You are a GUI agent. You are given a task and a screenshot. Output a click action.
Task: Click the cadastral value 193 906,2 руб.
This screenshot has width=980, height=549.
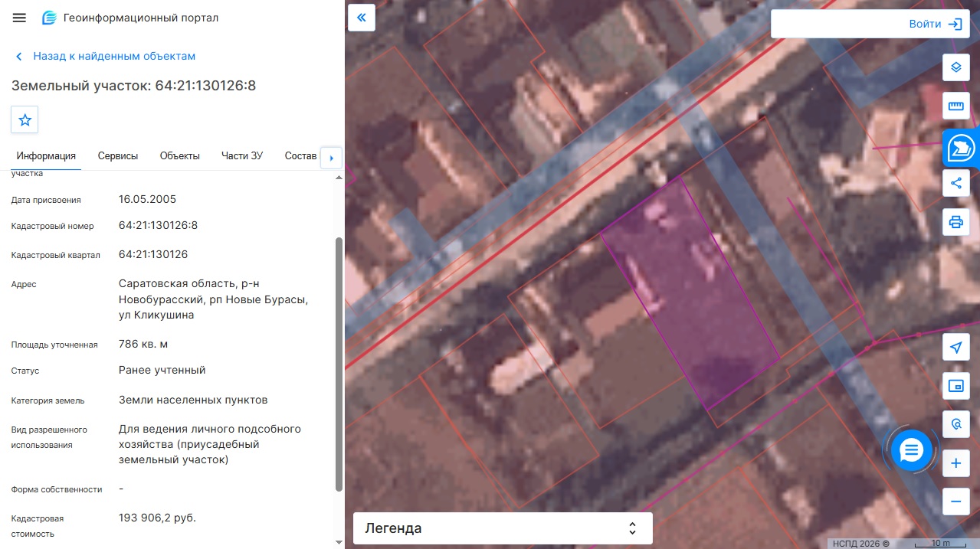158,518
